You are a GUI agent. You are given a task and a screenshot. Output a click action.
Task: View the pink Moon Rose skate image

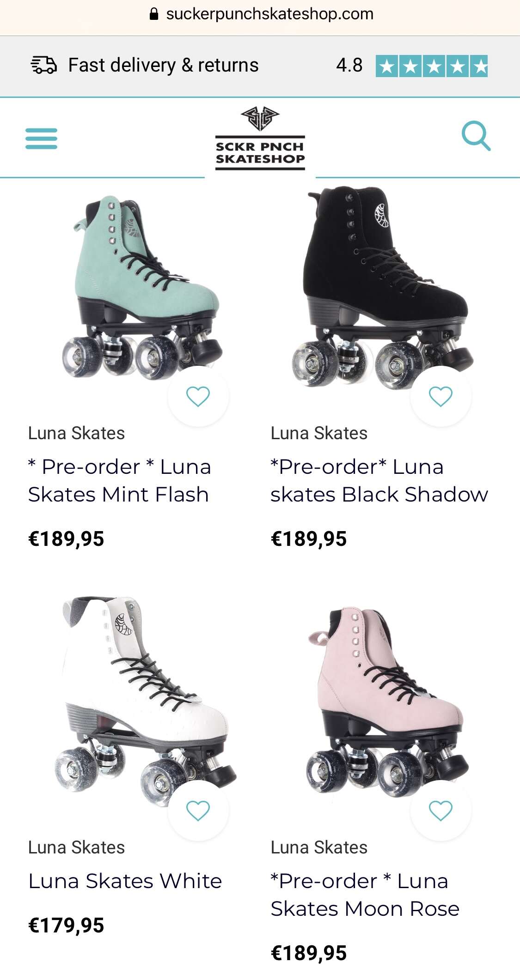click(x=386, y=702)
